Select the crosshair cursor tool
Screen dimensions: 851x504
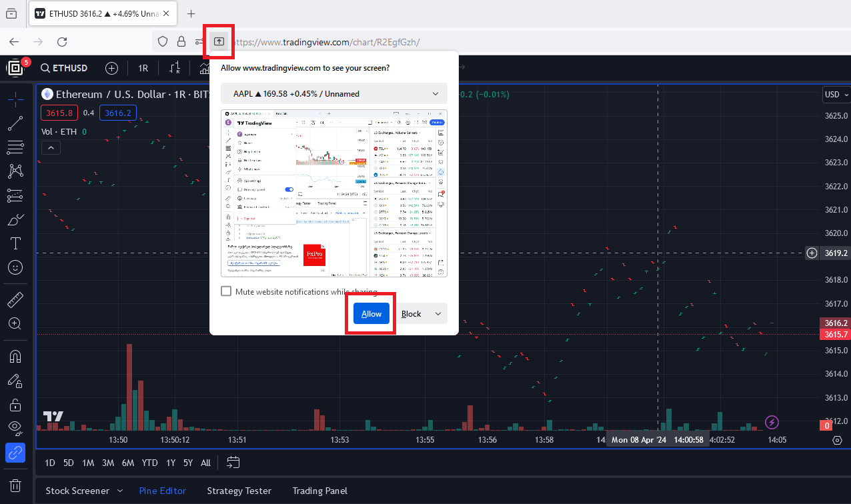coord(15,100)
